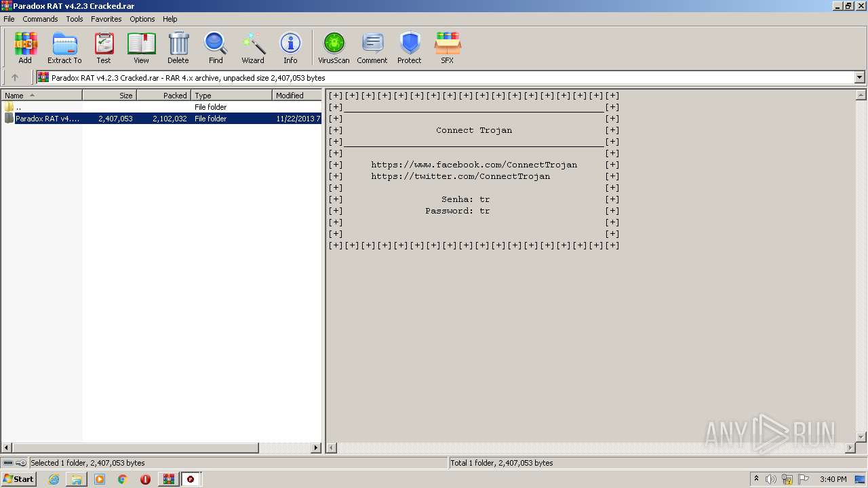The image size is (868, 488).
Task: Sort by the Packed column
Action: pyautogui.click(x=163, y=96)
